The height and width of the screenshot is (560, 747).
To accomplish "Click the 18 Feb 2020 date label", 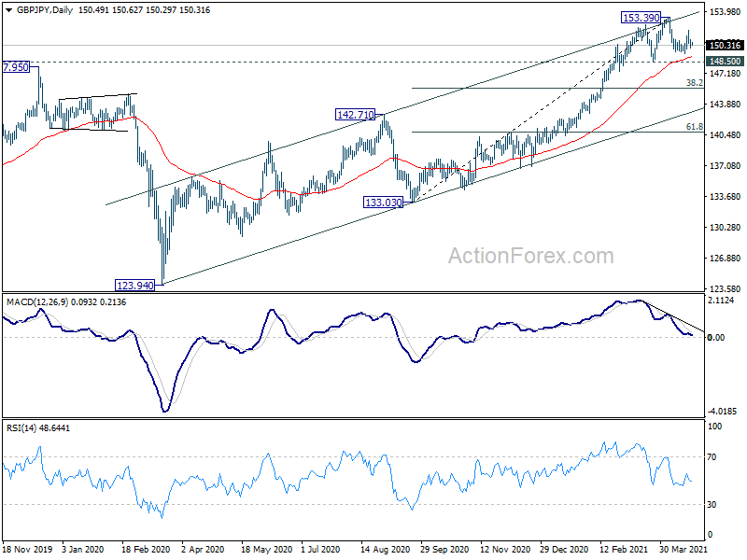I will point(146,549).
